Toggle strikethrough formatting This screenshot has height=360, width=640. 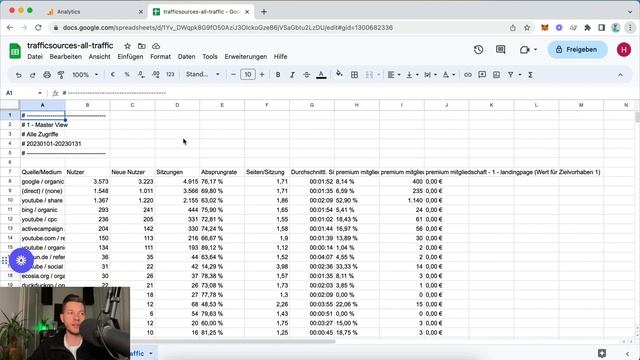307,75
